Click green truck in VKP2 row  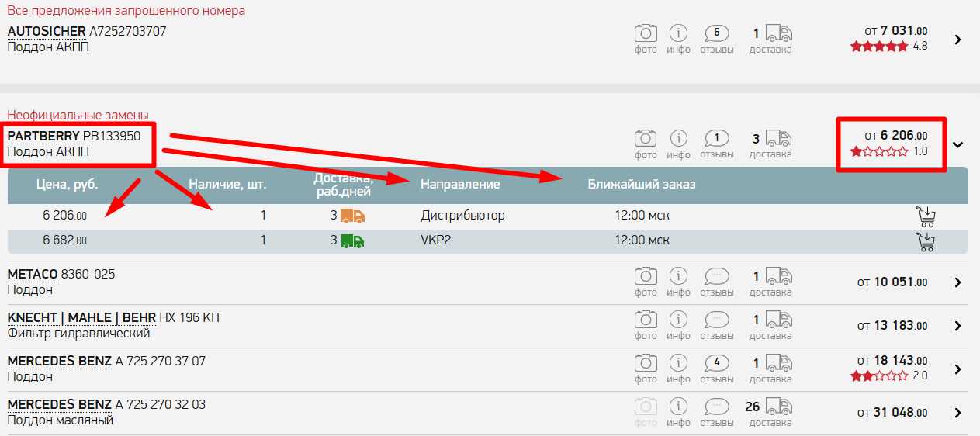(353, 240)
